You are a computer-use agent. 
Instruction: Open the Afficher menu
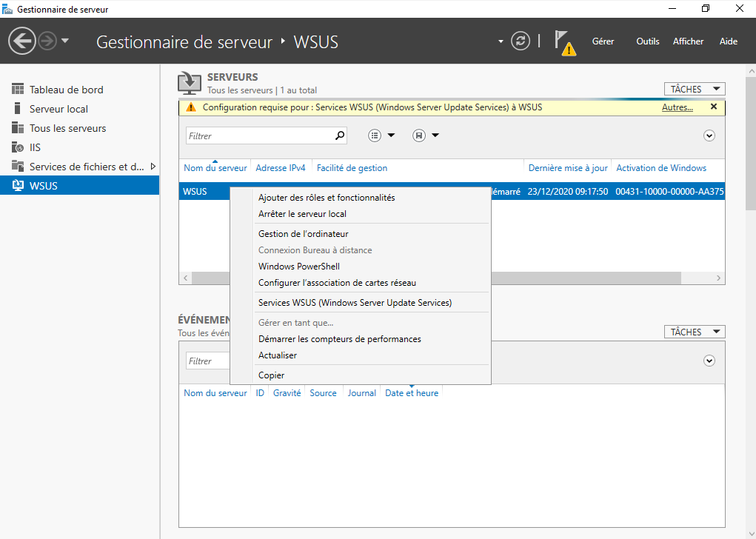tap(688, 41)
